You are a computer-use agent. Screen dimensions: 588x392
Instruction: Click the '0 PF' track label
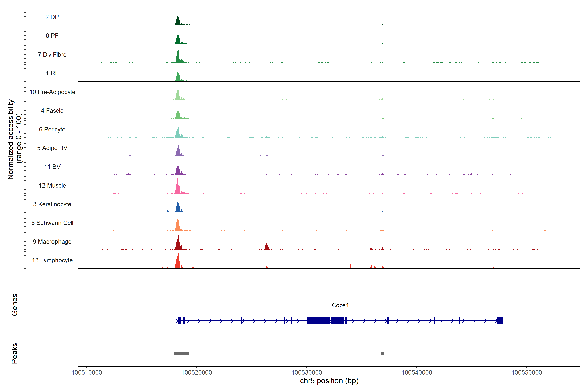pos(52,36)
